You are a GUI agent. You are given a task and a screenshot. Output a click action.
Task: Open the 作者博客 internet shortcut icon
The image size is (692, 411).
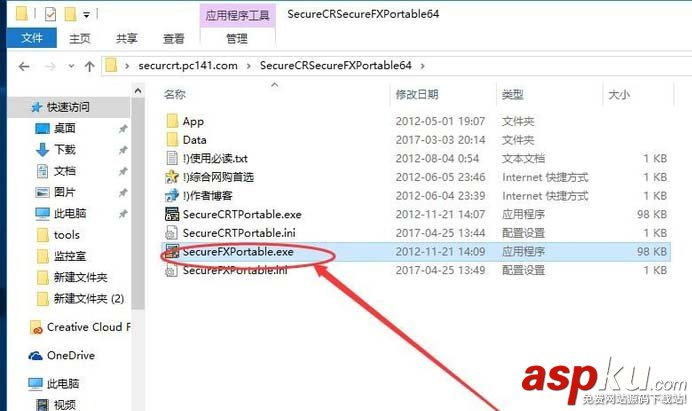(172, 195)
